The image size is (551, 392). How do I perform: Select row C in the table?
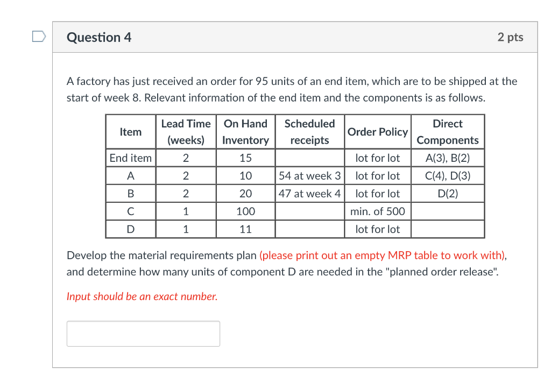pos(130,211)
